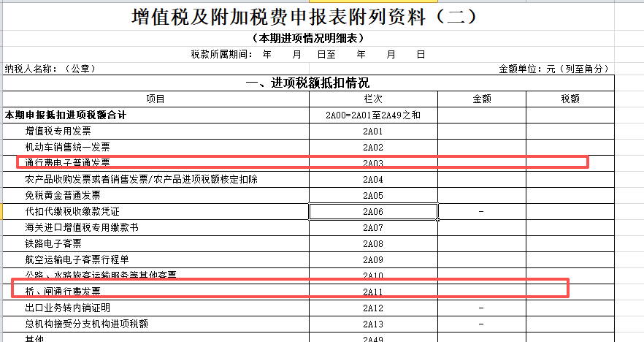Select the 2A10 cell
The image size is (644, 342).
click(373, 275)
